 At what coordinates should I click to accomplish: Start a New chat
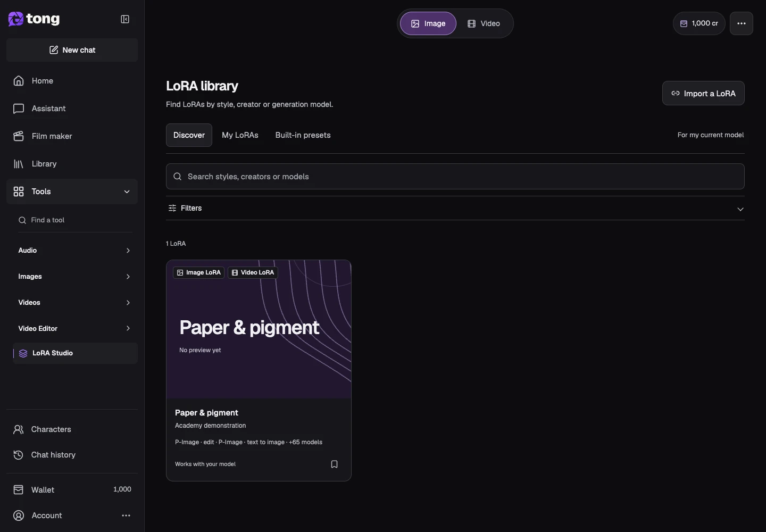[72, 50]
